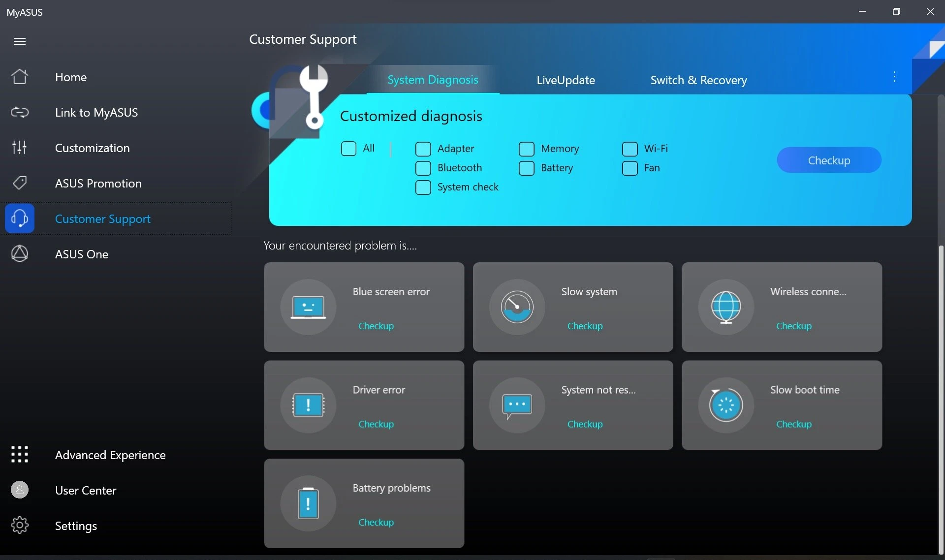Viewport: 945px width, 560px height.
Task: Click Checkup under Slow boot time
Action: (794, 424)
